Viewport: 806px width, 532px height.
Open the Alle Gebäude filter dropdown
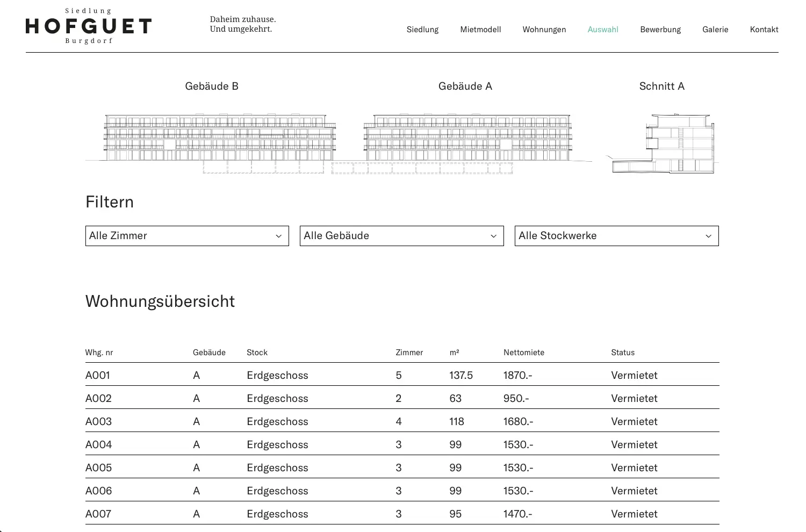(401, 236)
